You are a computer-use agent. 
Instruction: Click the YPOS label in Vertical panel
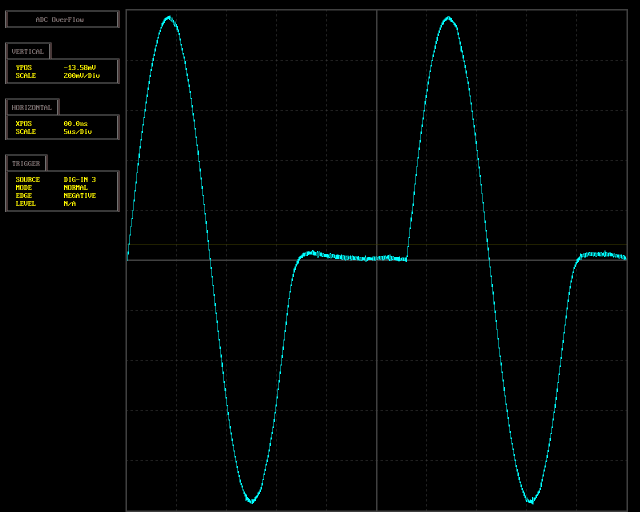[24, 68]
